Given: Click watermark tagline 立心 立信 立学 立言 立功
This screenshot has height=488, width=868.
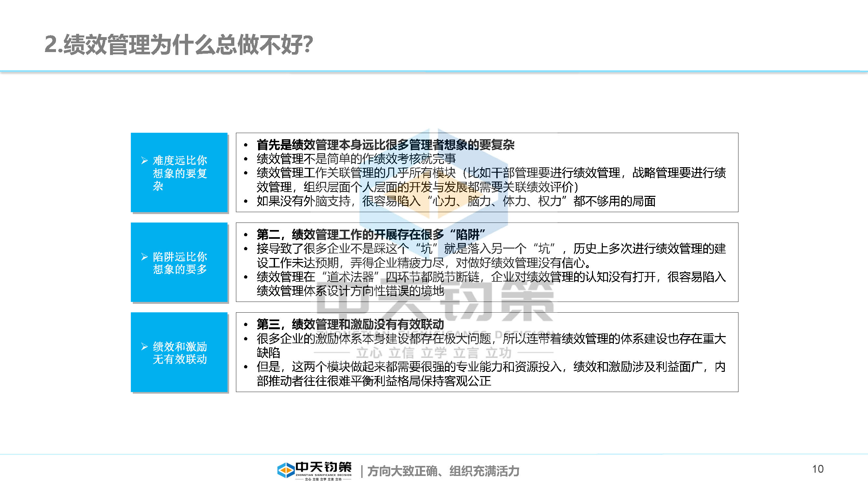Looking at the screenshot, I should point(434,353).
